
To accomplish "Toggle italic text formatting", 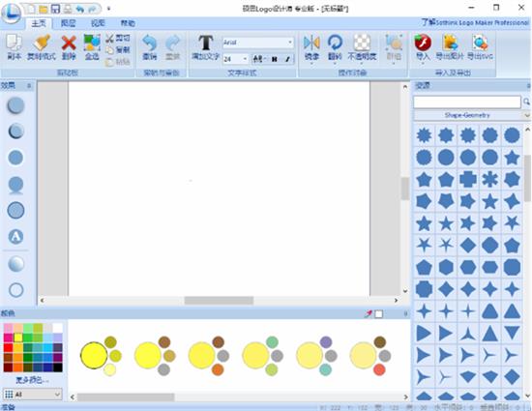I will click(287, 59).
